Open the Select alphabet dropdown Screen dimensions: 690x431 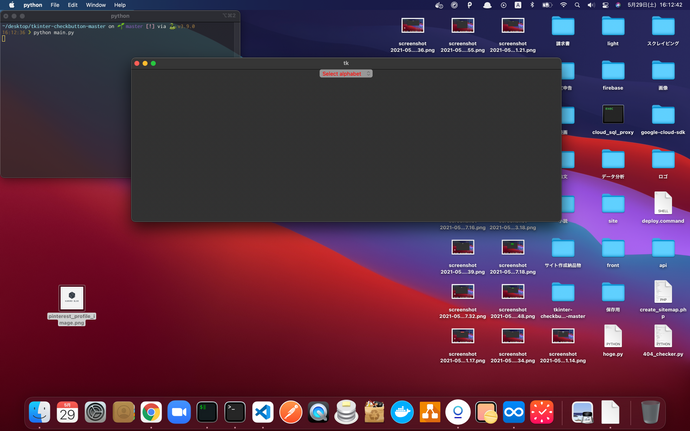click(346, 73)
